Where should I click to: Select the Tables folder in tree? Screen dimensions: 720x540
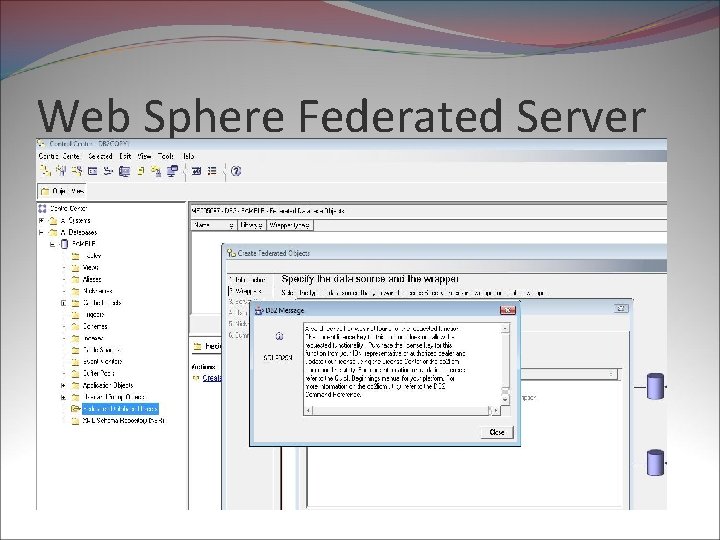pyautogui.click(x=92, y=256)
